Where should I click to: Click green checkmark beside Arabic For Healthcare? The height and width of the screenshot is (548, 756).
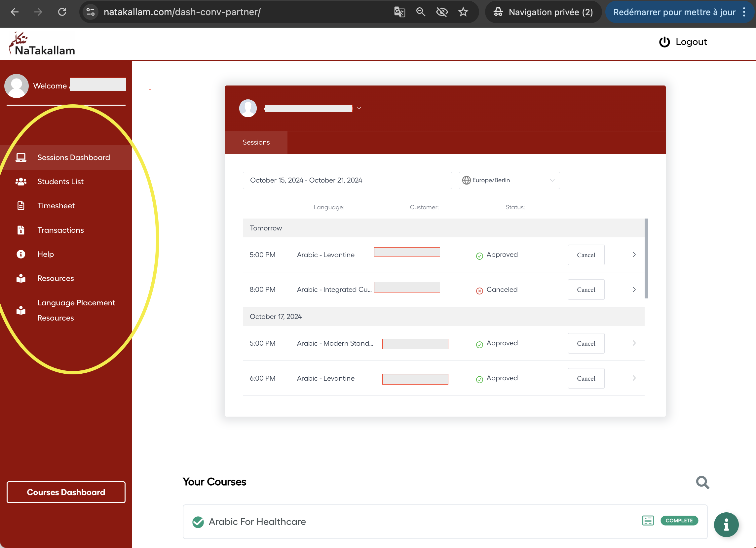198,522
